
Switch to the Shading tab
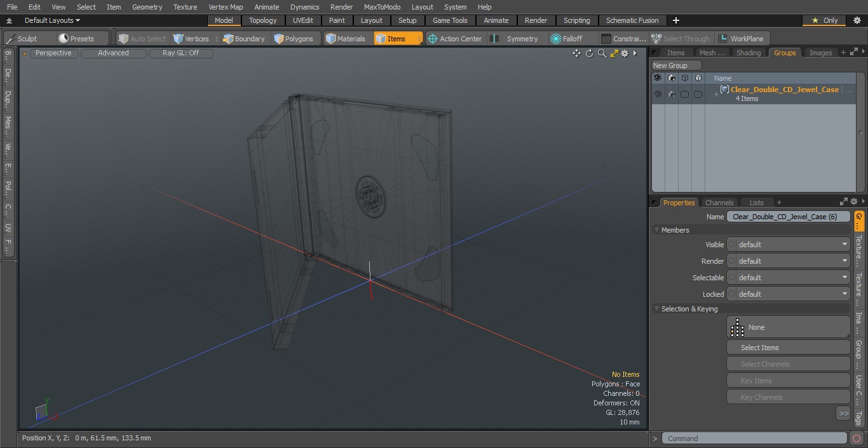click(748, 53)
